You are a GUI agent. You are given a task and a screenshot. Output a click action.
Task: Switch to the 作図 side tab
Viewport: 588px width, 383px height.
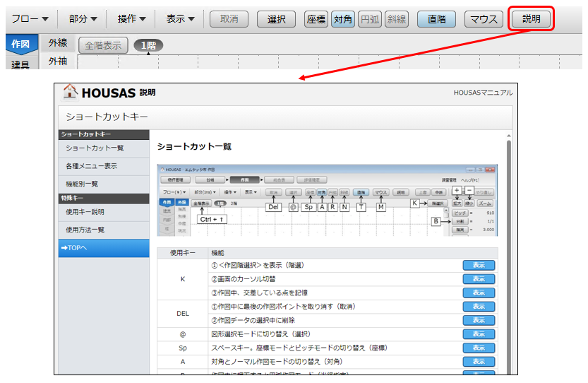(21, 44)
